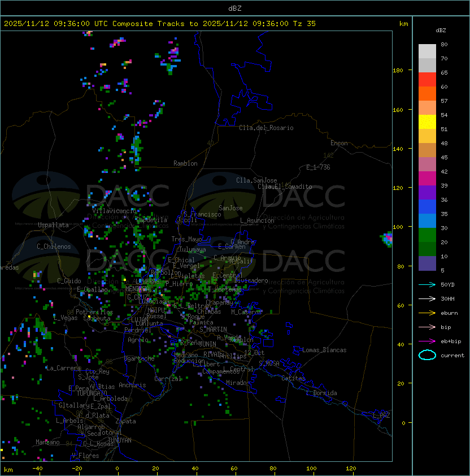Click the 'Agrelo' map label
The image size is (470, 476).
coord(138,340)
